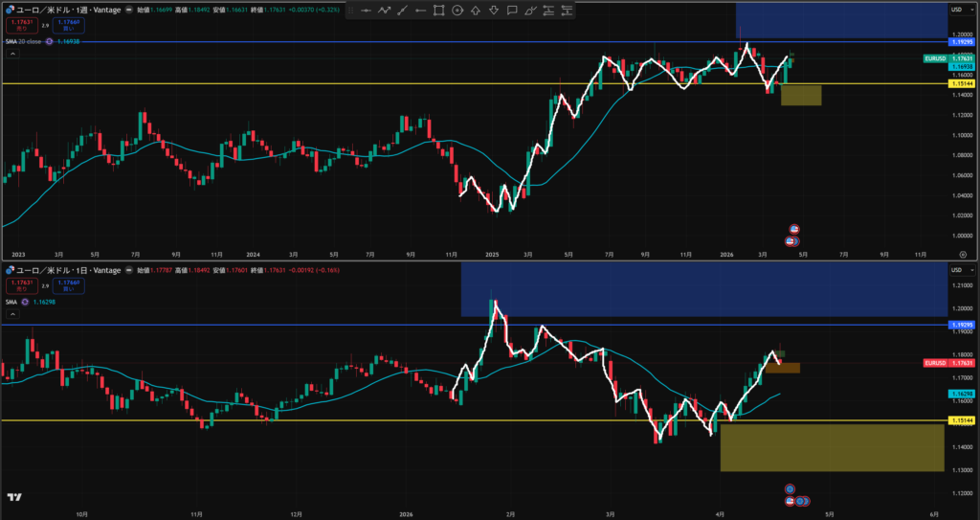Image resolution: width=980 pixels, height=520 pixels.
Task: Select the polyline path drawing tool
Action: [x=385, y=11]
